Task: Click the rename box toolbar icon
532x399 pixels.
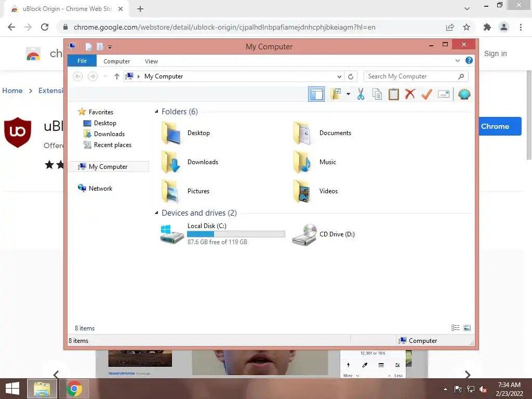Action: pos(444,94)
